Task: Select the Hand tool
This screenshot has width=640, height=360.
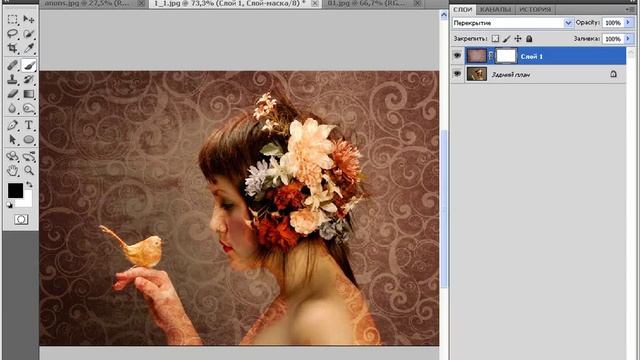Action: 12,171
